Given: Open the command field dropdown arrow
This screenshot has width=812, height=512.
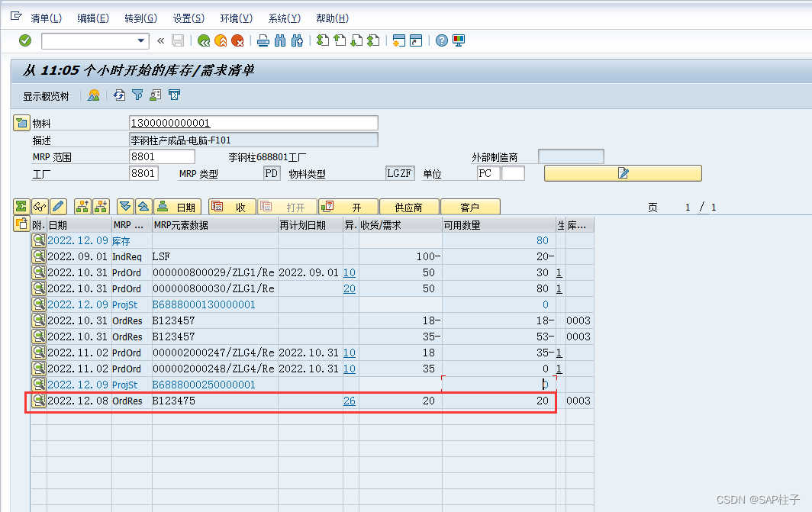Looking at the screenshot, I should point(140,40).
